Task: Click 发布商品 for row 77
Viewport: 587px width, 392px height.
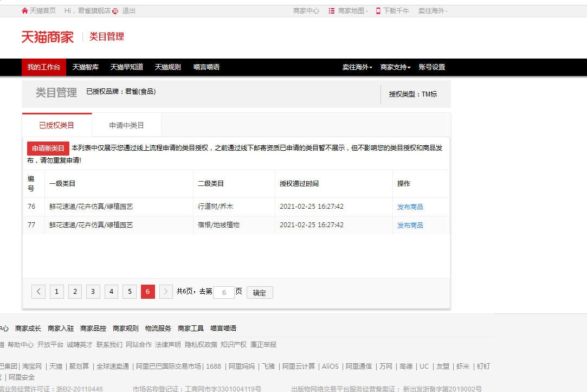Action: click(x=410, y=225)
